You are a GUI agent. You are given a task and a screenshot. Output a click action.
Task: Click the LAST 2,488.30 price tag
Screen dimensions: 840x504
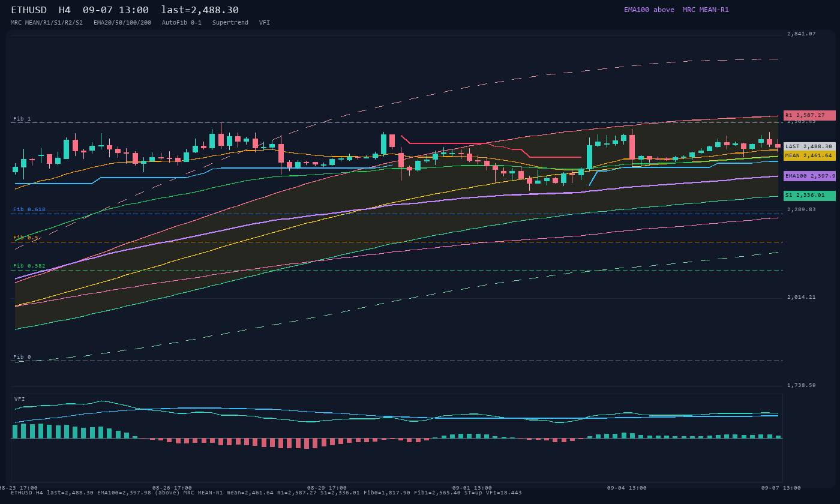809,146
